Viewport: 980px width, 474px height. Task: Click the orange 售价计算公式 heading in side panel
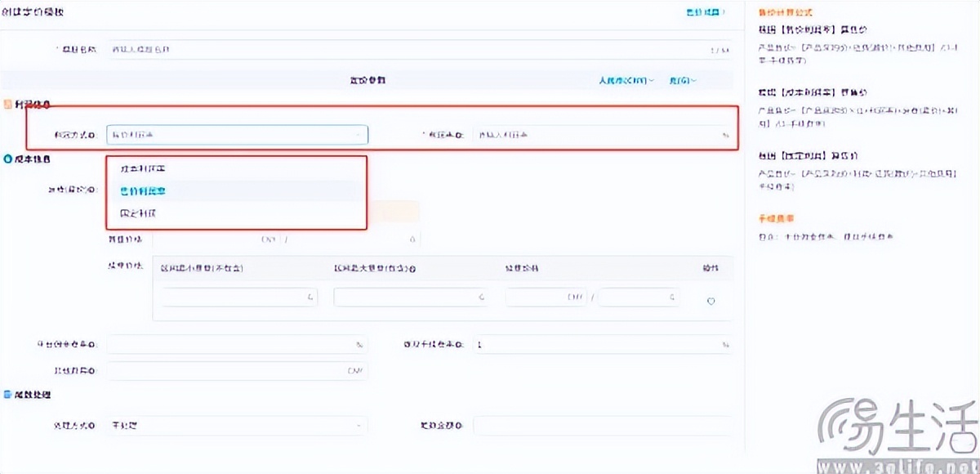[x=786, y=13]
